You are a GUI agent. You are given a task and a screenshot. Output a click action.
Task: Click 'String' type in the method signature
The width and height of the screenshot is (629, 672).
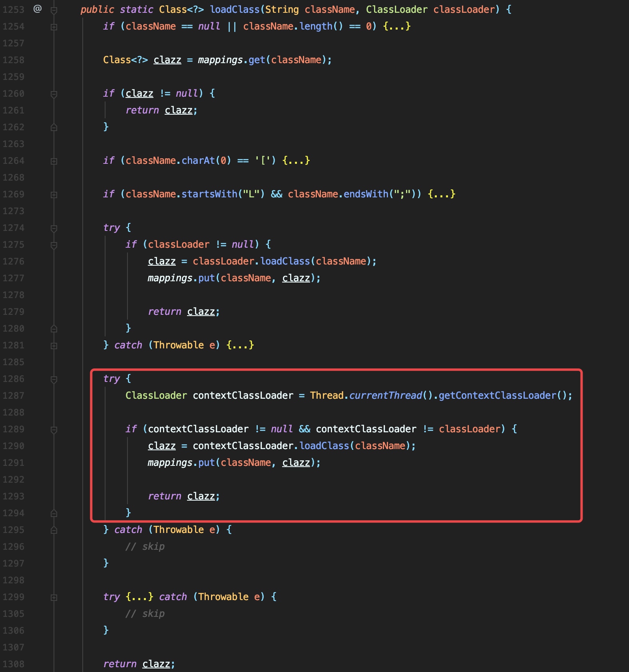[282, 10]
